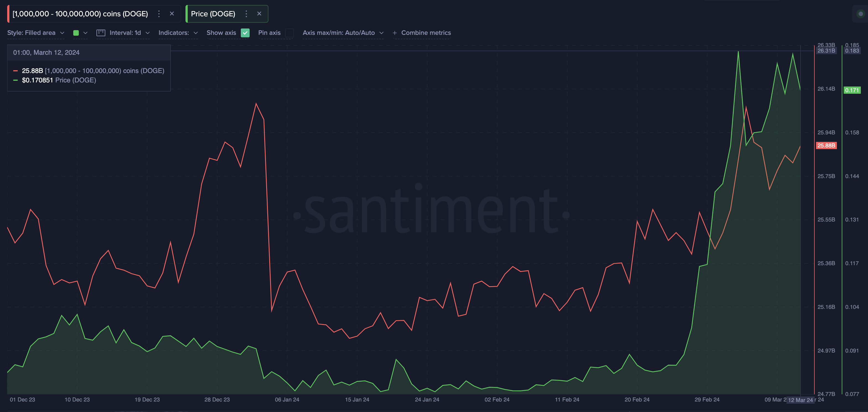
Task: Open the green color swatch picker
Action: click(x=77, y=33)
